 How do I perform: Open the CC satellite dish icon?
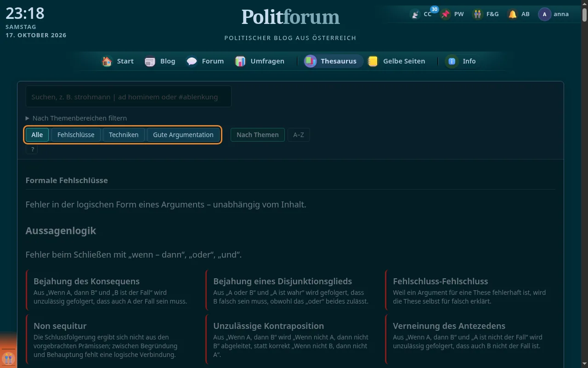[415, 14]
